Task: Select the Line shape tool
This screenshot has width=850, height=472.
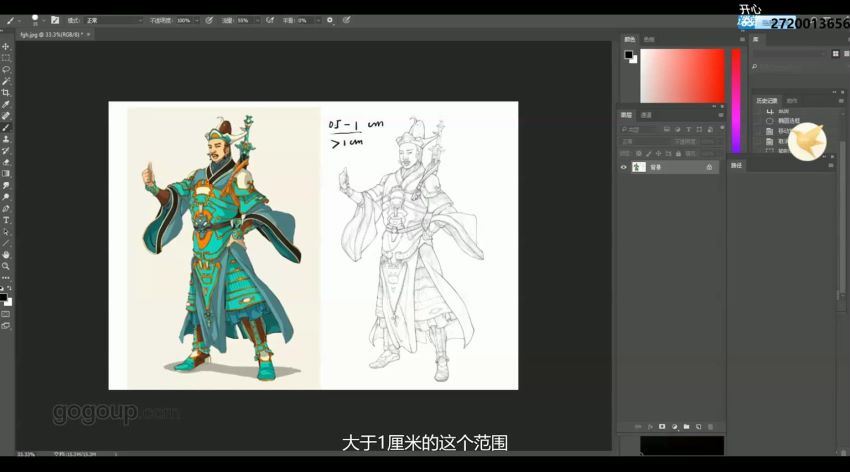Action: (6, 243)
